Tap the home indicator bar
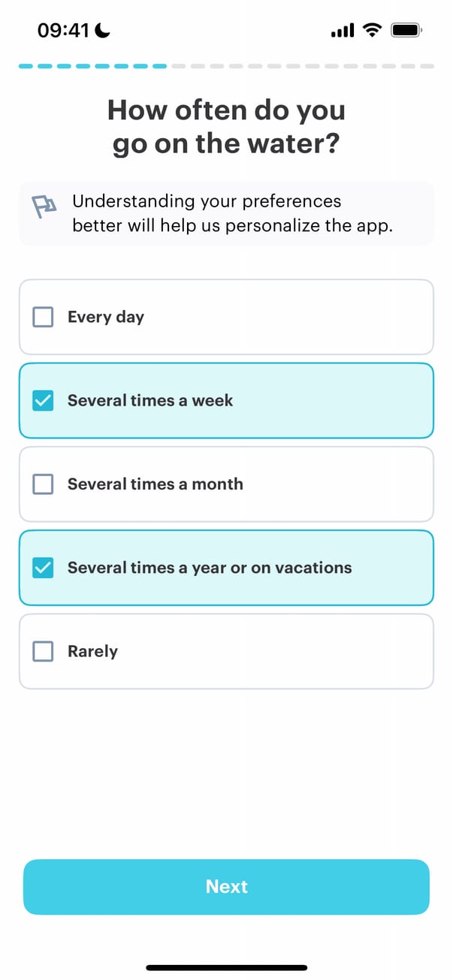453x980 pixels. [226, 967]
